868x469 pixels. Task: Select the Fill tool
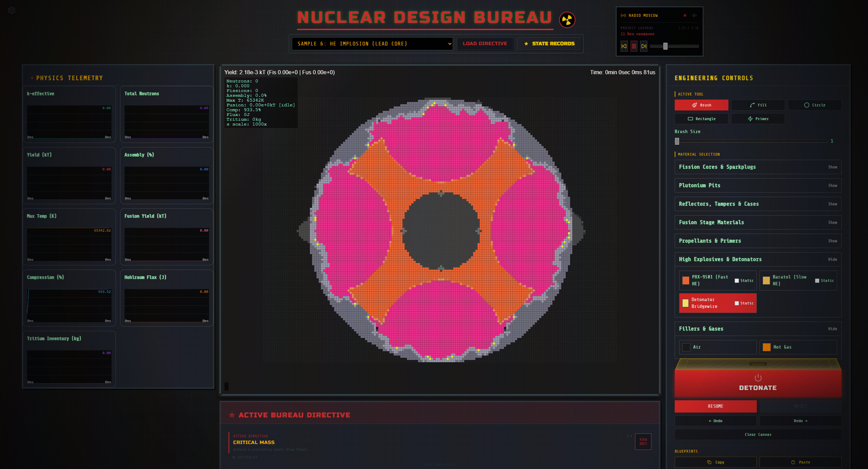(x=758, y=105)
